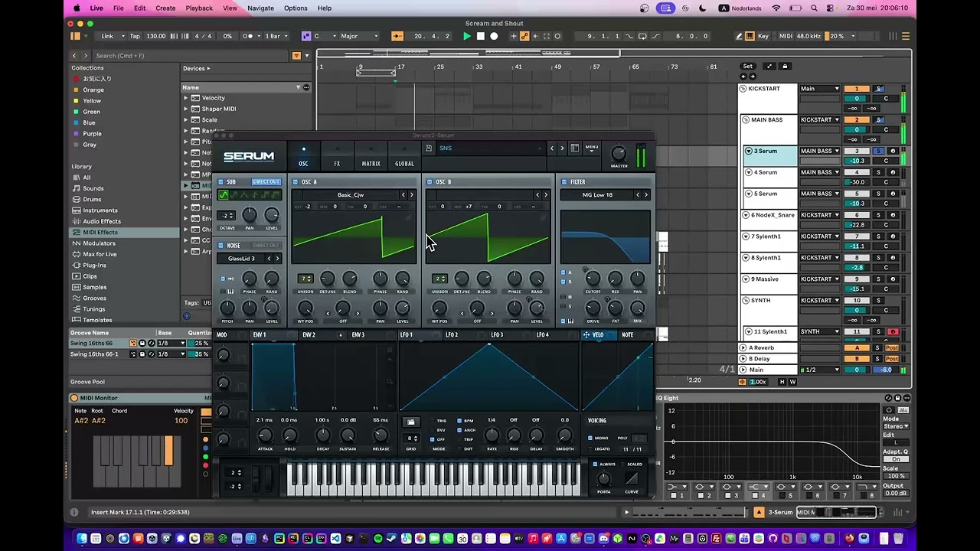The width and height of the screenshot is (980, 551).
Task: Enable the Serum Filter switch
Action: pos(564,182)
